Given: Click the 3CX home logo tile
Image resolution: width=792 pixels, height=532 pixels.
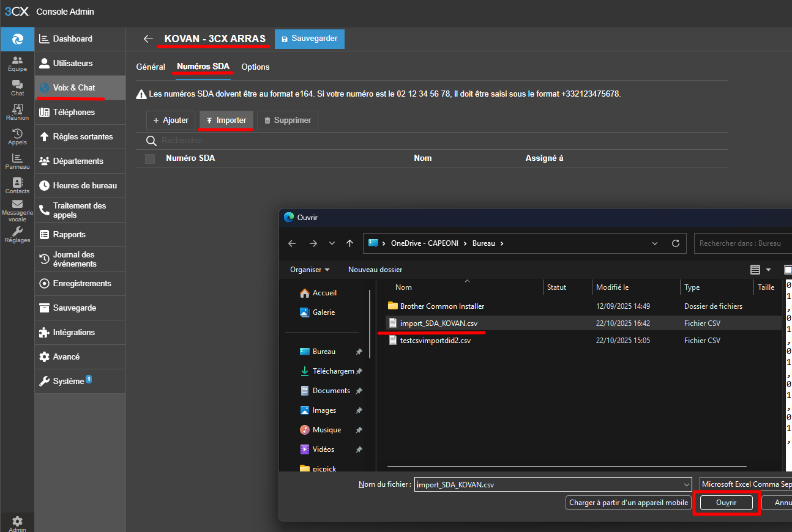Looking at the screenshot, I should [17, 39].
